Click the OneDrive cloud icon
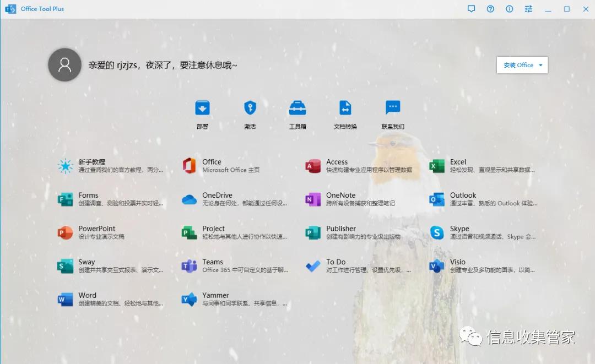 click(189, 199)
